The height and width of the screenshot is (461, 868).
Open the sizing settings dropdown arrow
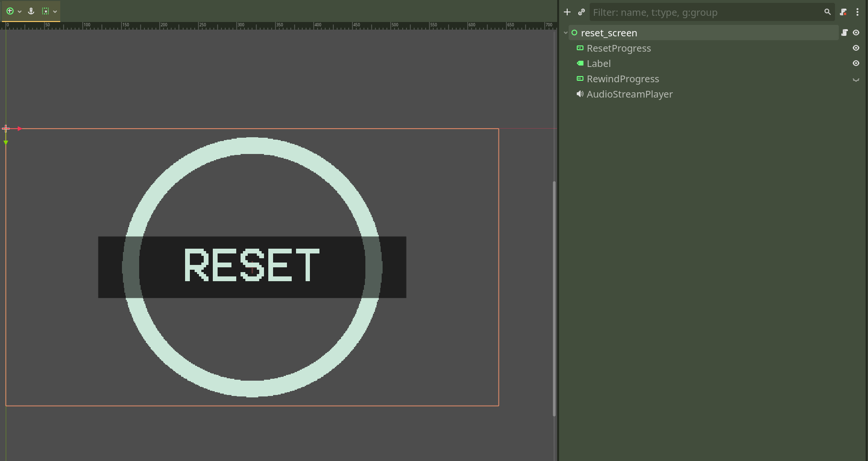tap(55, 11)
